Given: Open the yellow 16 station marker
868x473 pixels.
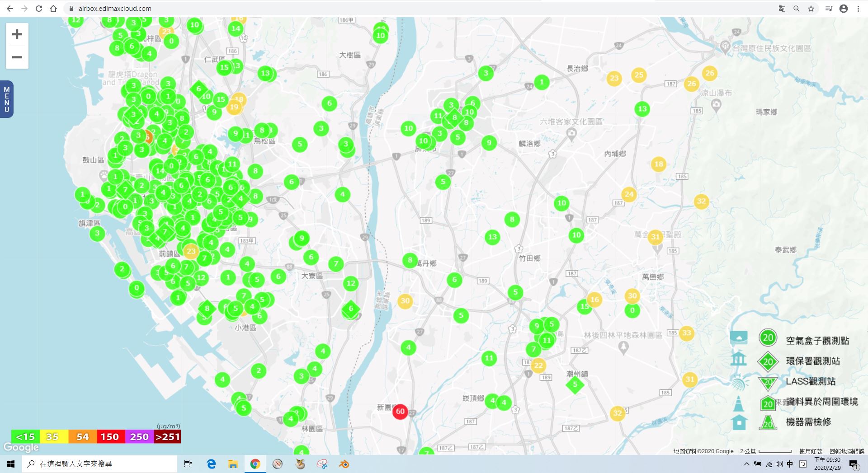Looking at the screenshot, I should click(x=594, y=299).
